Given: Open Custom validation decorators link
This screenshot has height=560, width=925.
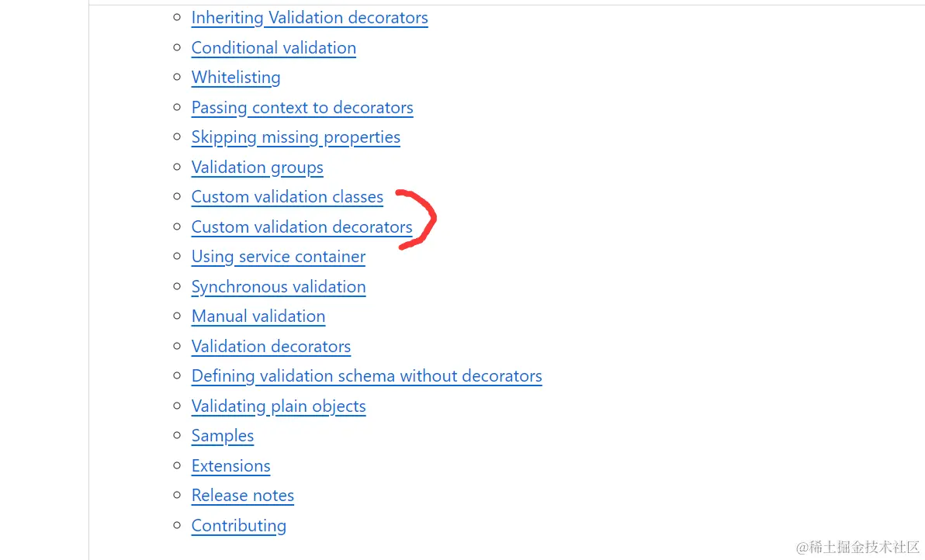Looking at the screenshot, I should 302,227.
